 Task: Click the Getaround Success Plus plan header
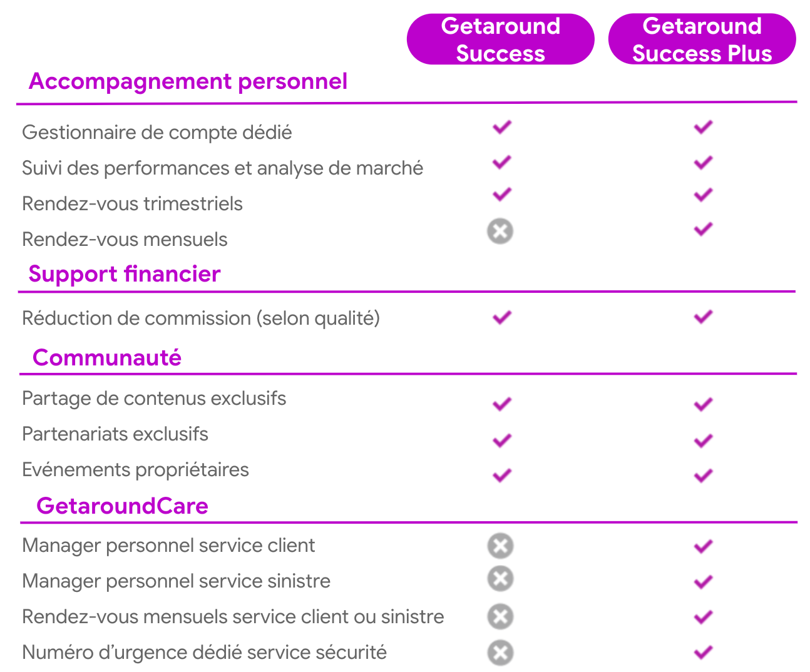point(702,39)
